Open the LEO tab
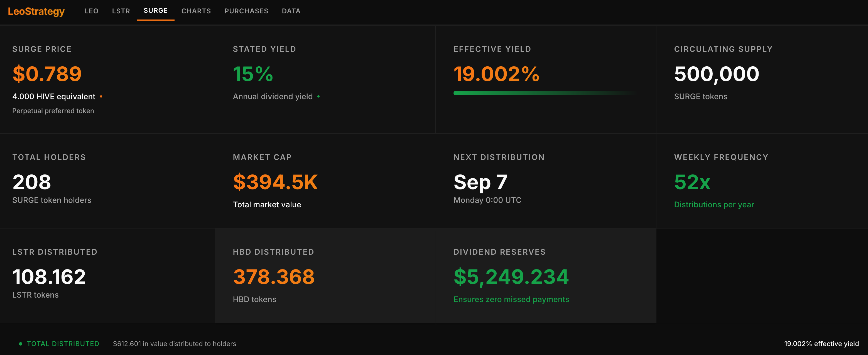Screen dimensions: 868x355 pos(91,11)
